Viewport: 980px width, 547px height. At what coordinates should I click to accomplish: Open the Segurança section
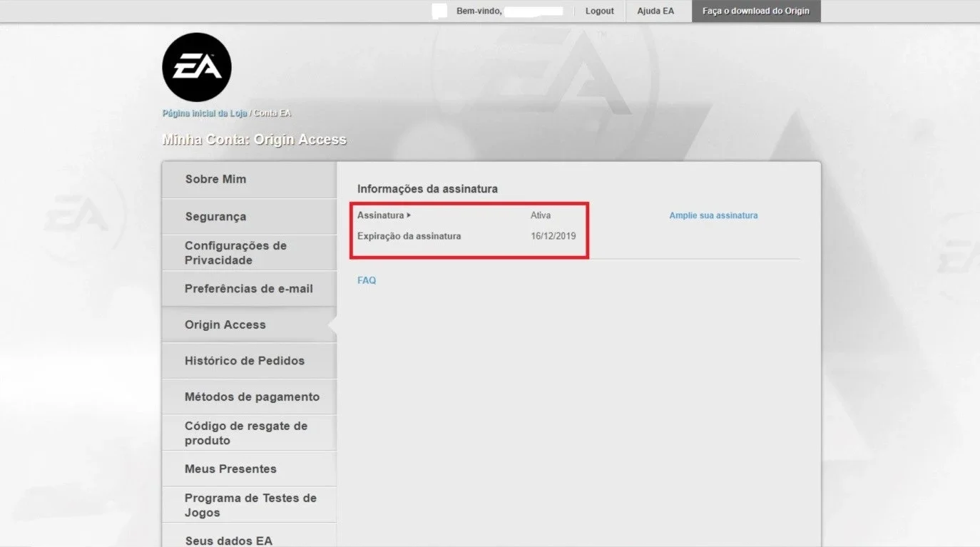point(249,217)
